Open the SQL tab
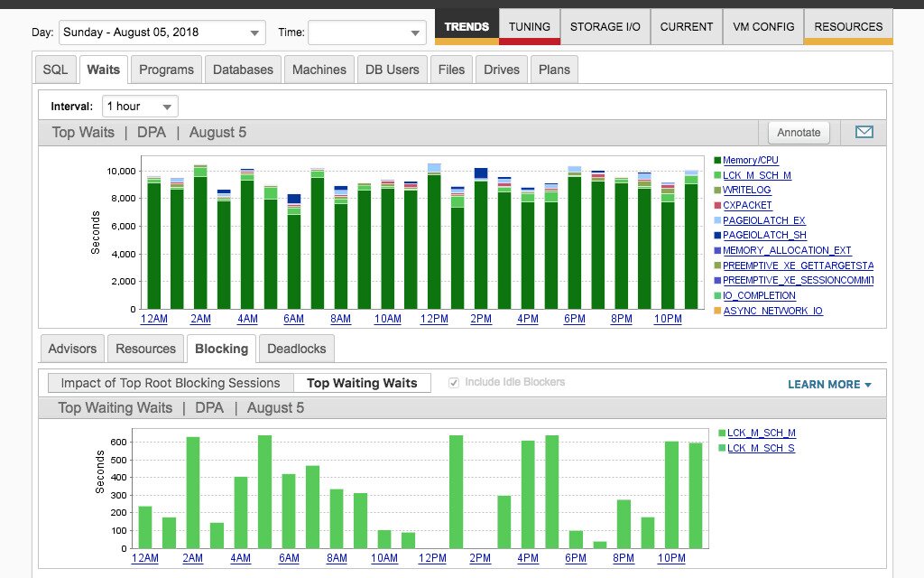The width and height of the screenshot is (924, 578). 54,69
